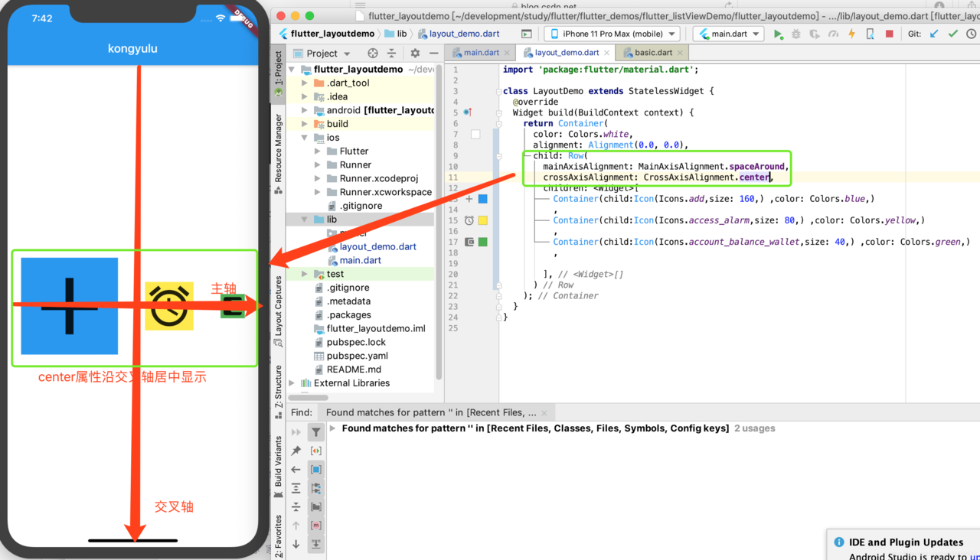Click override marker in gutter line 5
Screen dimensions: 980x560
(x=468, y=112)
